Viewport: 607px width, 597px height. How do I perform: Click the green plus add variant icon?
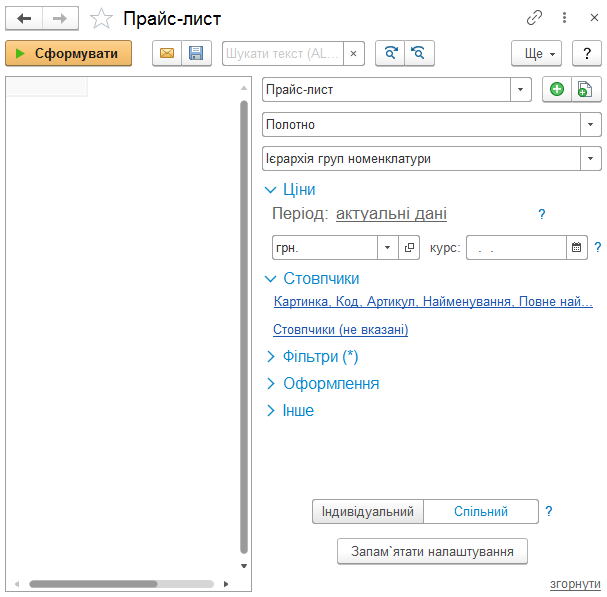click(557, 89)
